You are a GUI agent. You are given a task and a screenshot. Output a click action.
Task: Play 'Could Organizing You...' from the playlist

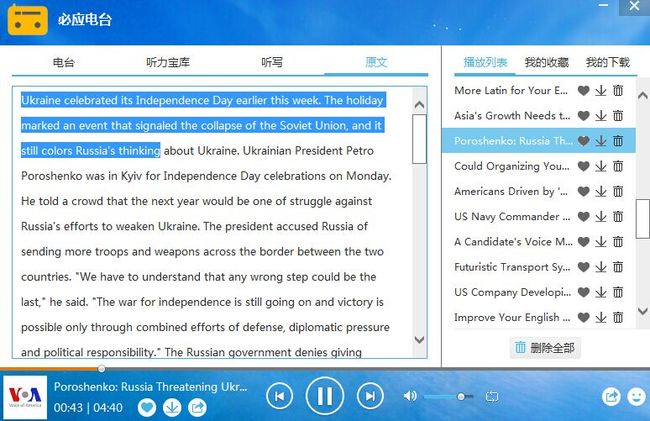(x=512, y=166)
